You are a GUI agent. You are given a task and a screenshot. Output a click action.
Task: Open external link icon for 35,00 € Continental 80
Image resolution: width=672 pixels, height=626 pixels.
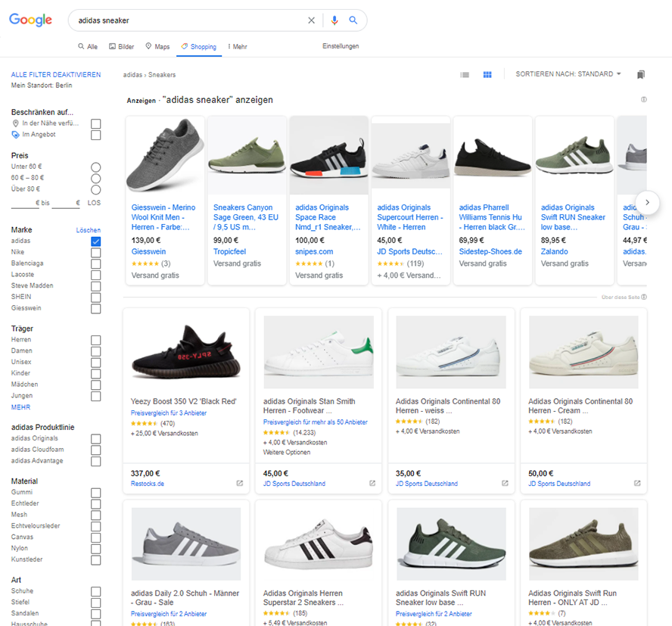[x=505, y=483]
